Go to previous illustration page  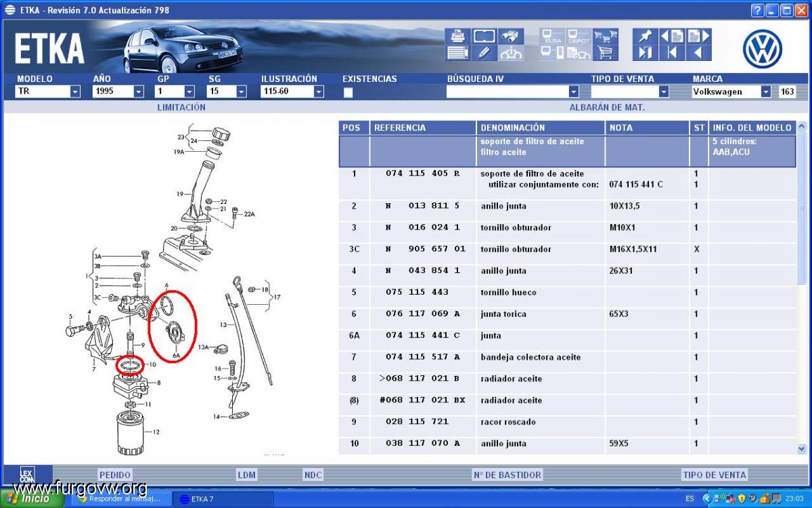pos(672,37)
